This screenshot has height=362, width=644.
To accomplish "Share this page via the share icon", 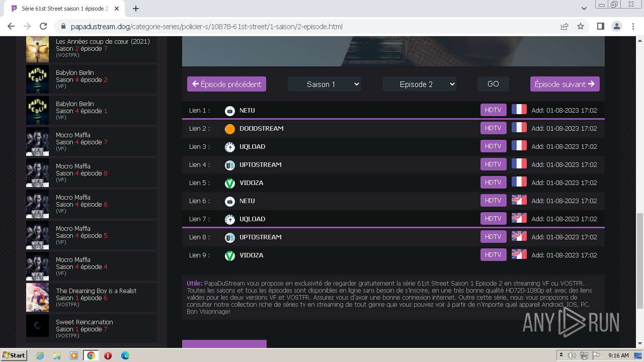I will (565, 26).
